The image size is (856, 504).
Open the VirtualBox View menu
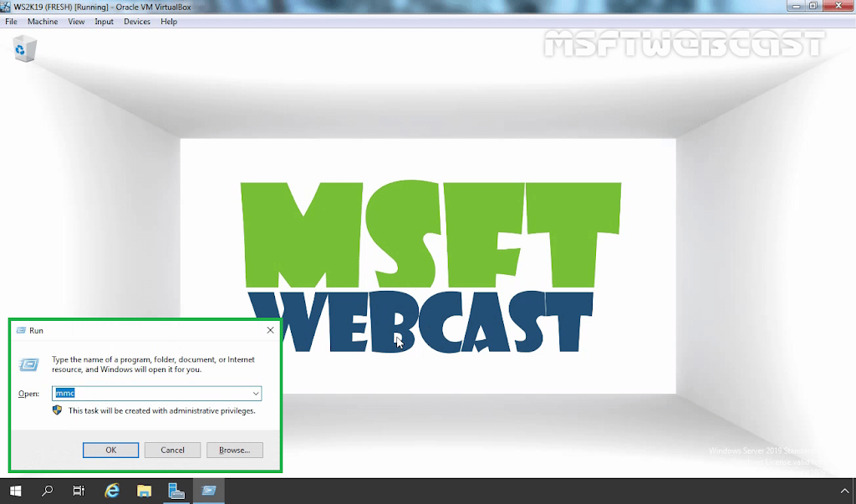pos(76,21)
